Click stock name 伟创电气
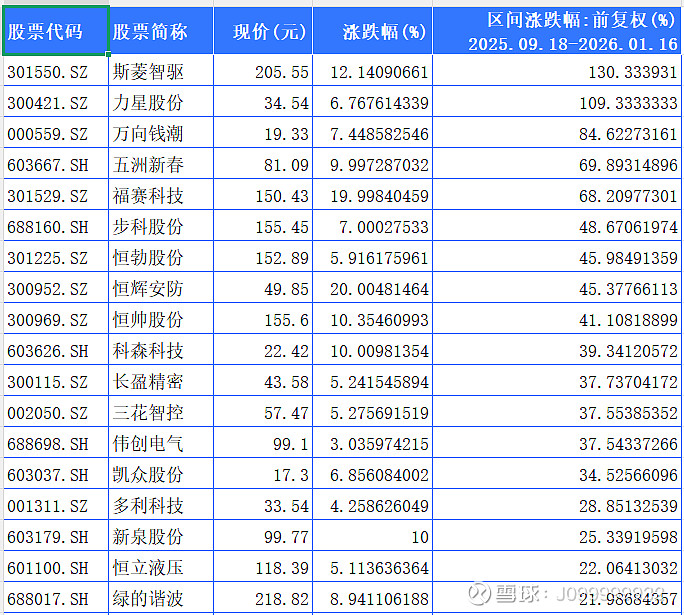 148,443
